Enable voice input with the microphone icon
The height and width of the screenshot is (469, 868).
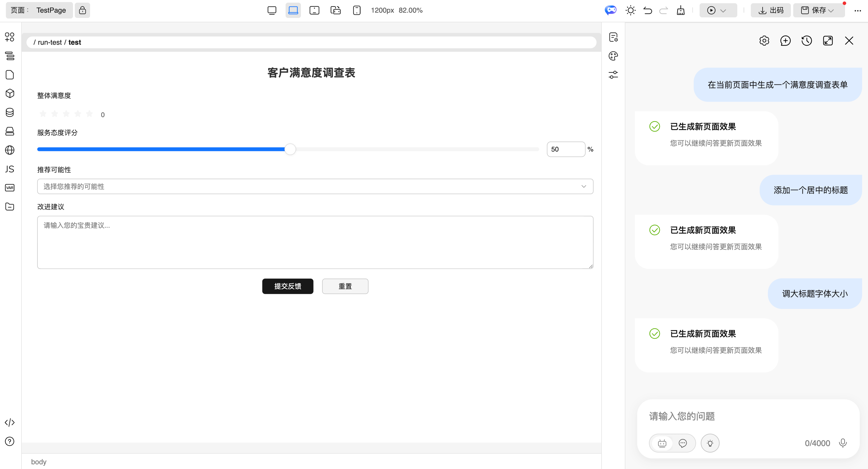tap(843, 443)
